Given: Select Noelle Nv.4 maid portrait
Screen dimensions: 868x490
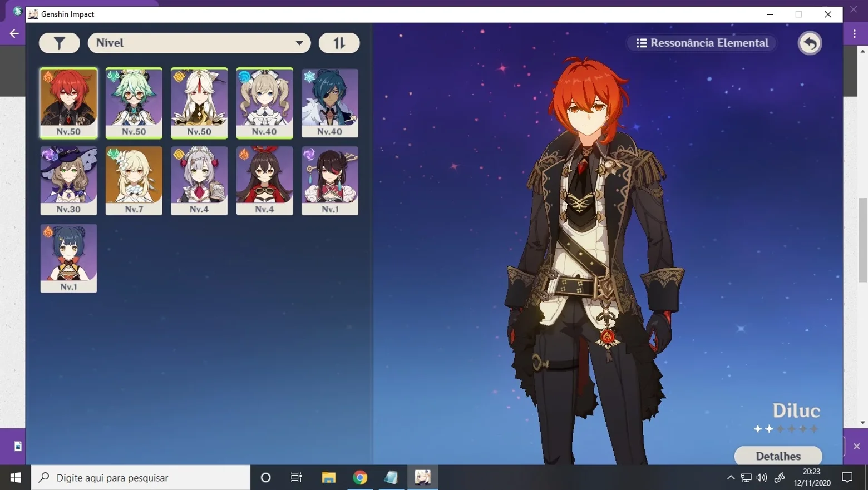Looking at the screenshot, I should coord(199,181).
